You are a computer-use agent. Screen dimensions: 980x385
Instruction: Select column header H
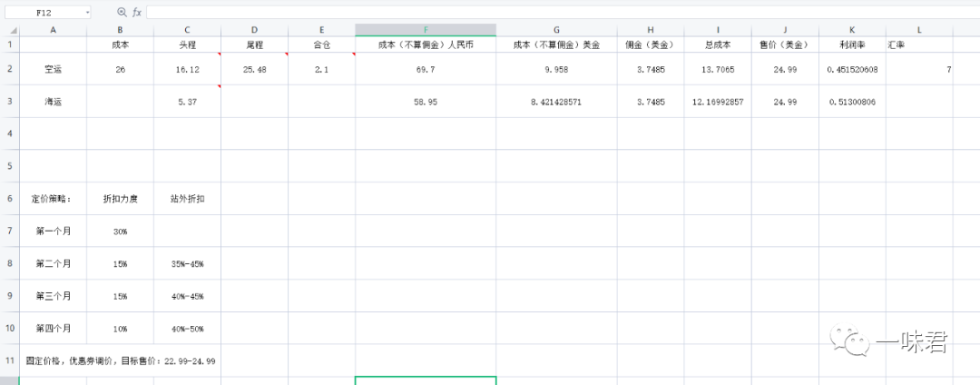click(651, 30)
